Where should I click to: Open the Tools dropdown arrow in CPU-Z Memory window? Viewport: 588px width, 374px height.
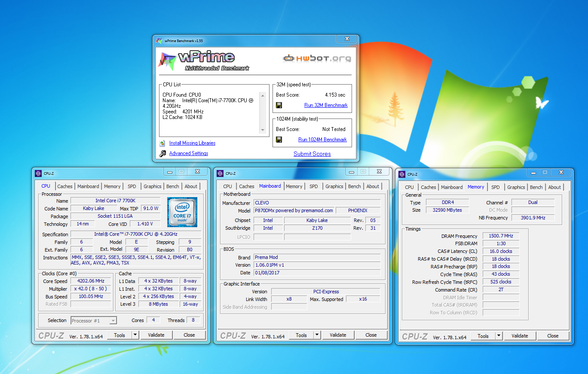pyautogui.click(x=499, y=336)
